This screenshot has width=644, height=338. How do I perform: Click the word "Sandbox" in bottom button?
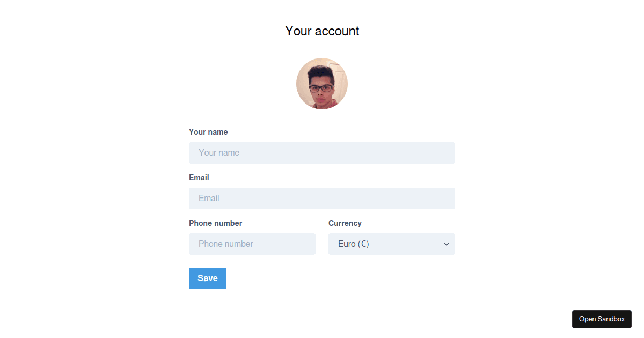(x=612, y=319)
